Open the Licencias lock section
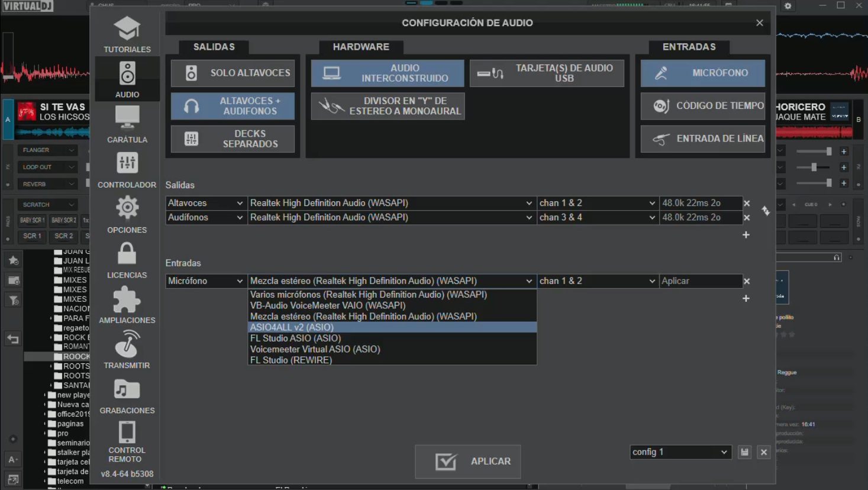The height and width of the screenshot is (490, 868). pos(127,260)
